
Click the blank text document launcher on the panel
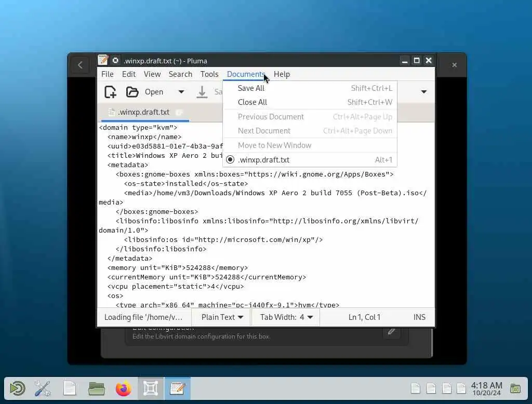click(x=70, y=388)
